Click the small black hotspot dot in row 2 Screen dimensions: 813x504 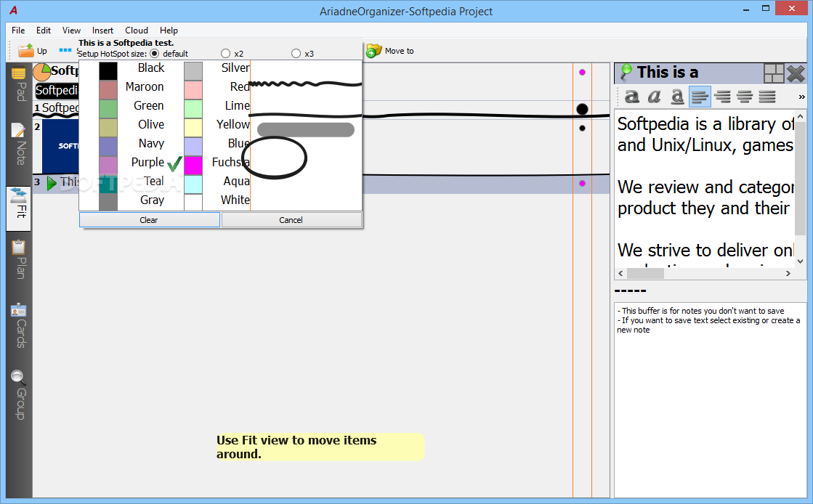point(582,128)
